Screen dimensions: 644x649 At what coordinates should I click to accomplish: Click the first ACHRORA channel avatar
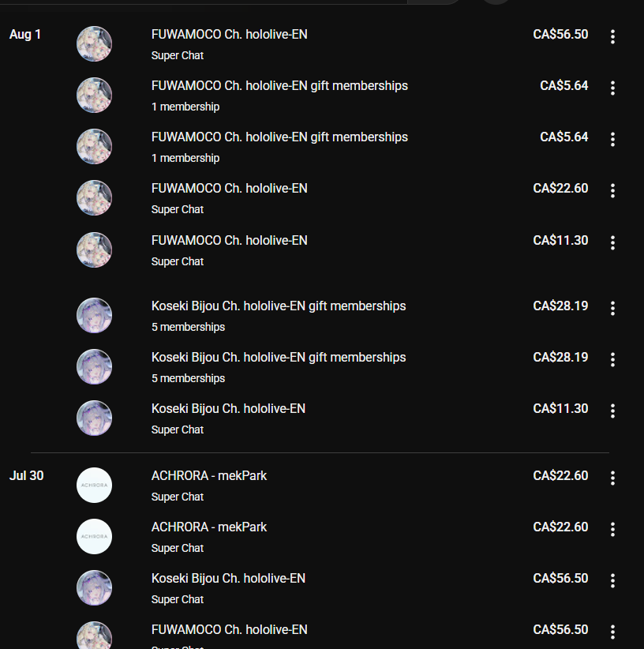coord(94,485)
